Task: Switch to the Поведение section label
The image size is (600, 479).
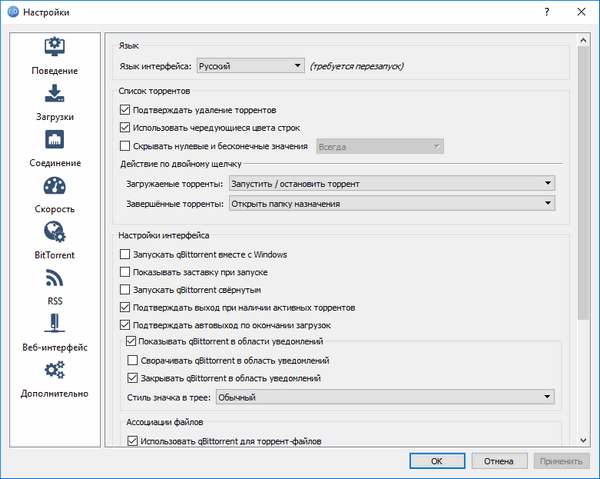Action: 55,71
